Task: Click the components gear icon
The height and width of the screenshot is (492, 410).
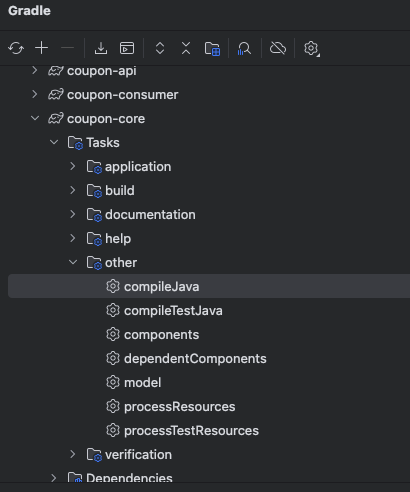Action: 113,334
